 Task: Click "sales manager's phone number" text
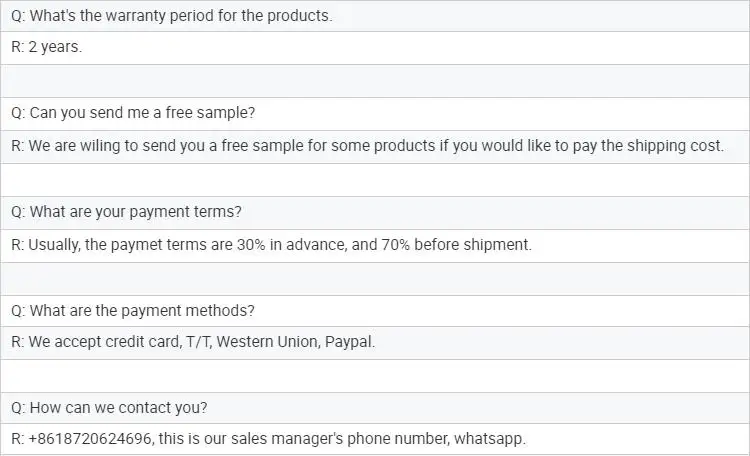pos(338,439)
